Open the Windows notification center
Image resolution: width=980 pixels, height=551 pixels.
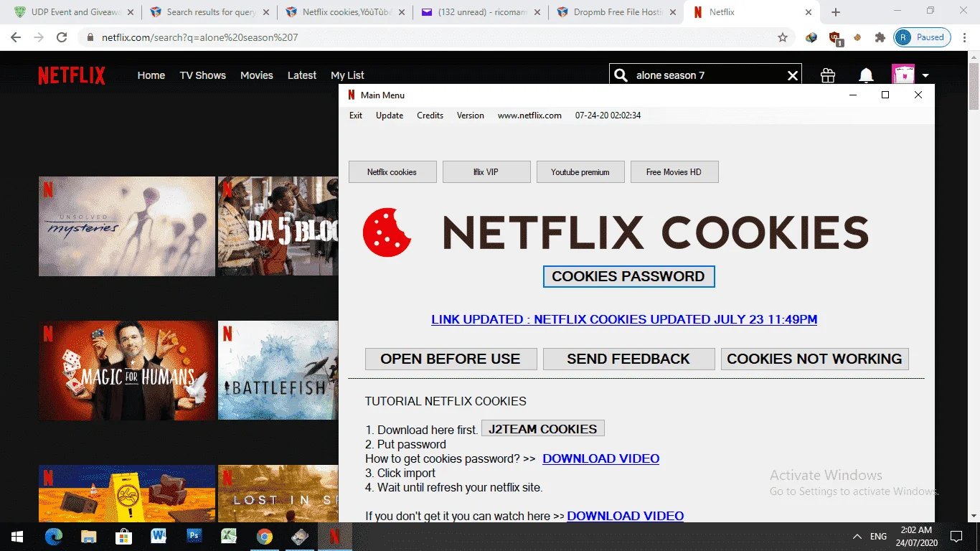[956, 537]
